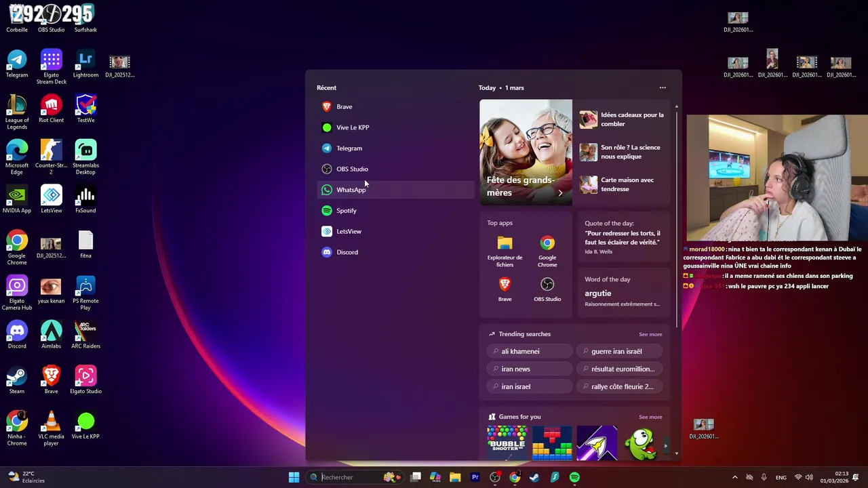Select the Lightroom desktop icon

click(x=85, y=64)
